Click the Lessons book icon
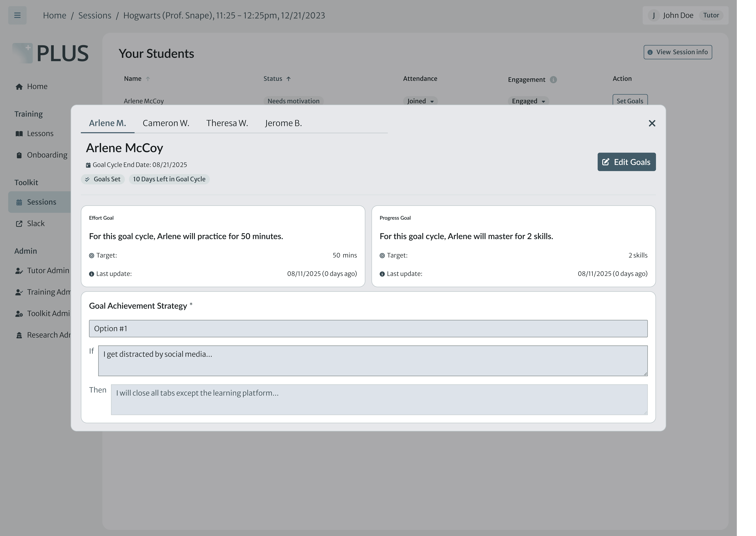756x536 pixels. (x=19, y=134)
